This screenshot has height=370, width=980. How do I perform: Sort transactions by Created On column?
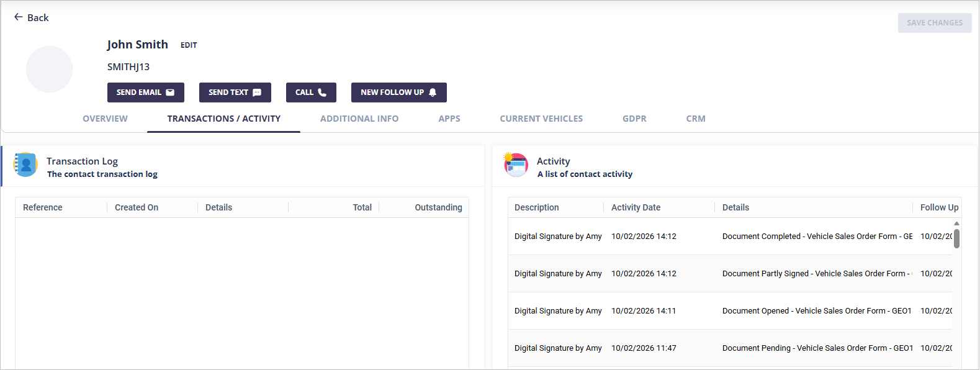137,207
